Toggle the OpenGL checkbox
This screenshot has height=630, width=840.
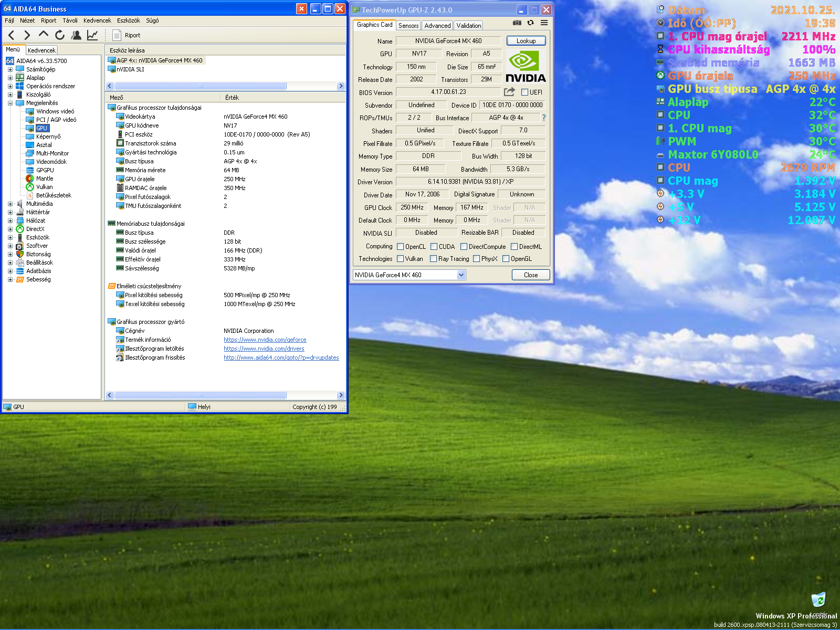click(x=506, y=258)
